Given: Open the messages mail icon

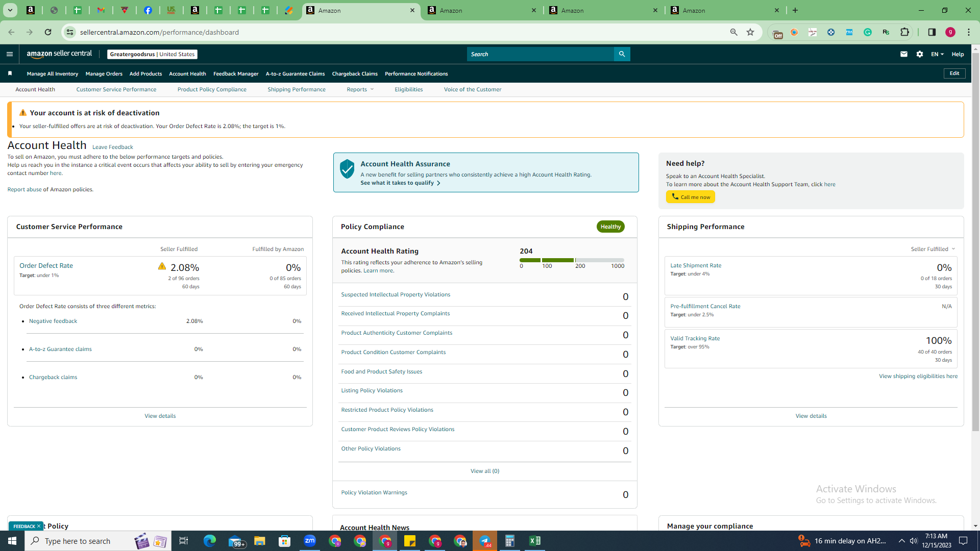Looking at the screenshot, I should [904, 54].
